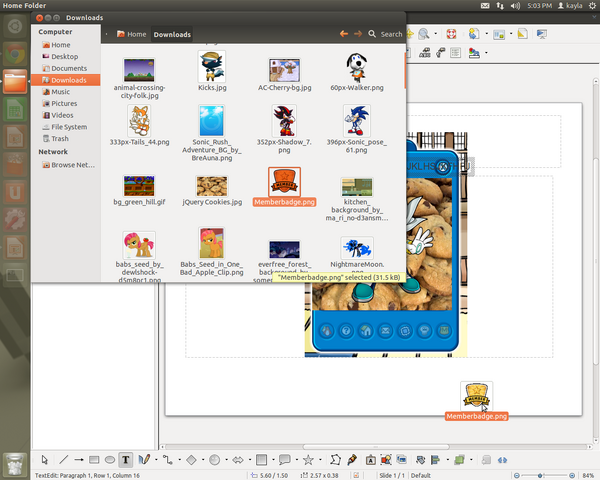Select the Flowcharts shape tool
This screenshot has width=600, height=480.
click(x=261, y=460)
